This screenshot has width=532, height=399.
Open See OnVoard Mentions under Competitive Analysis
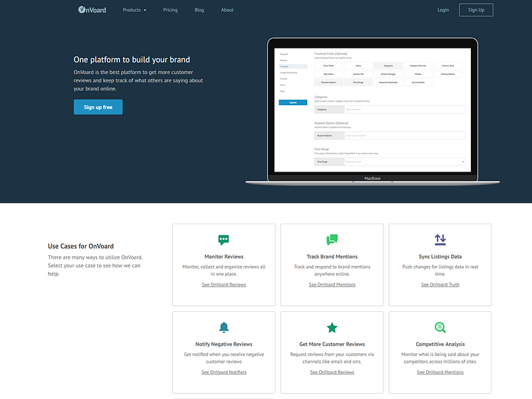click(x=440, y=372)
